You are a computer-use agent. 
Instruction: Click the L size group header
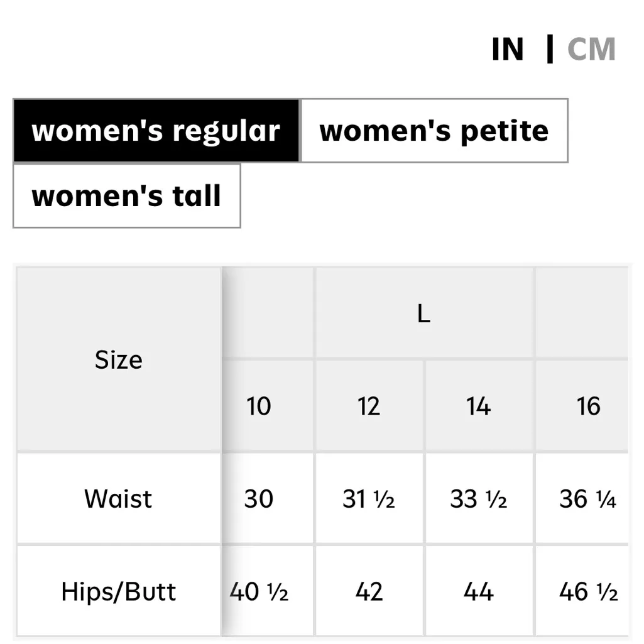coord(424,314)
